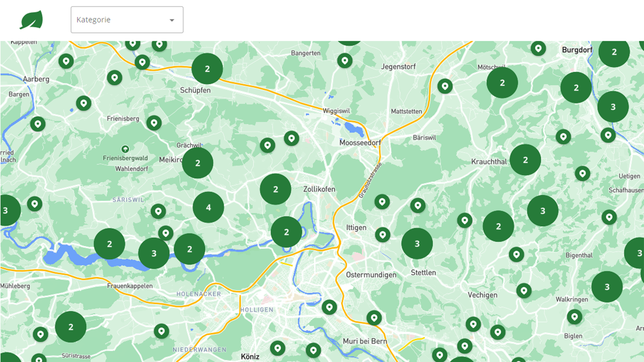Select pin marker right of Jegenstorf road
The height and width of the screenshot is (362, 644).
coord(445,86)
